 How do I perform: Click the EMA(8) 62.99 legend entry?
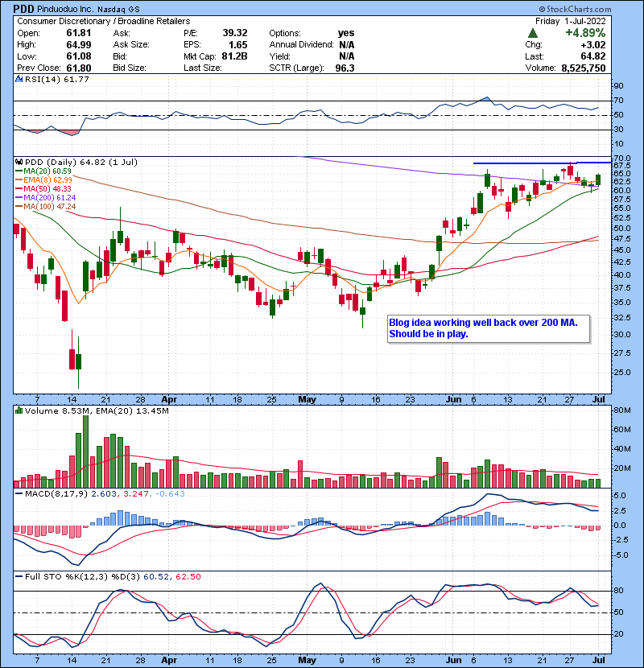(x=43, y=180)
